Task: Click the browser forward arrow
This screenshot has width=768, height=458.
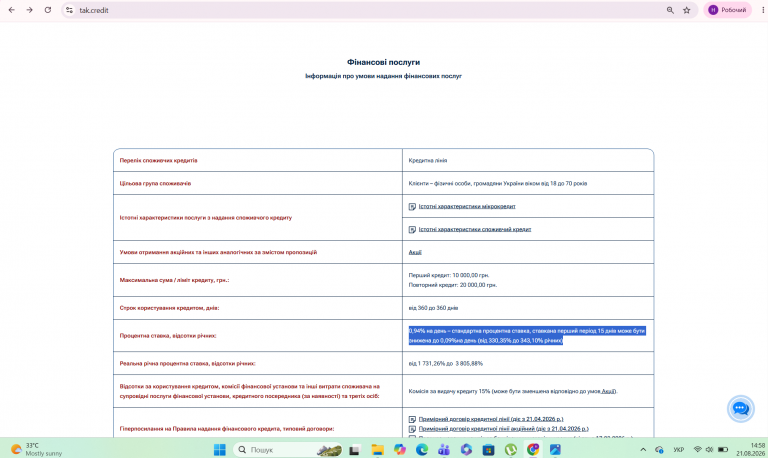Action: click(x=29, y=10)
